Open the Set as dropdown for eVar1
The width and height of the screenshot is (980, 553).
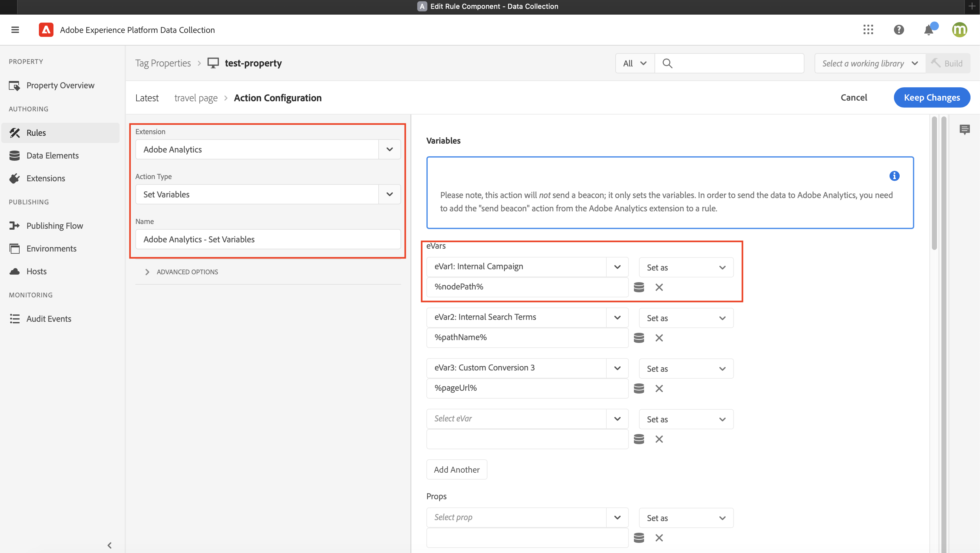pyautogui.click(x=686, y=267)
